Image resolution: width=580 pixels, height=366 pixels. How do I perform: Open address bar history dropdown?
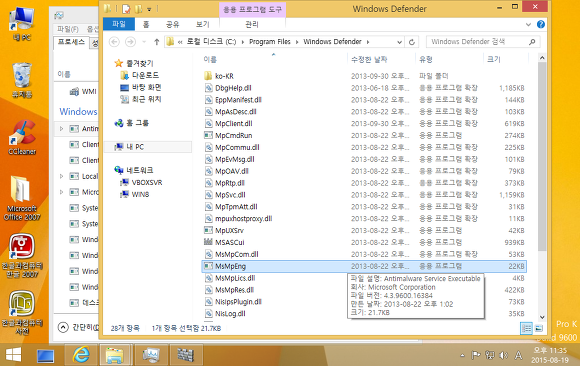click(x=399, y=42)
